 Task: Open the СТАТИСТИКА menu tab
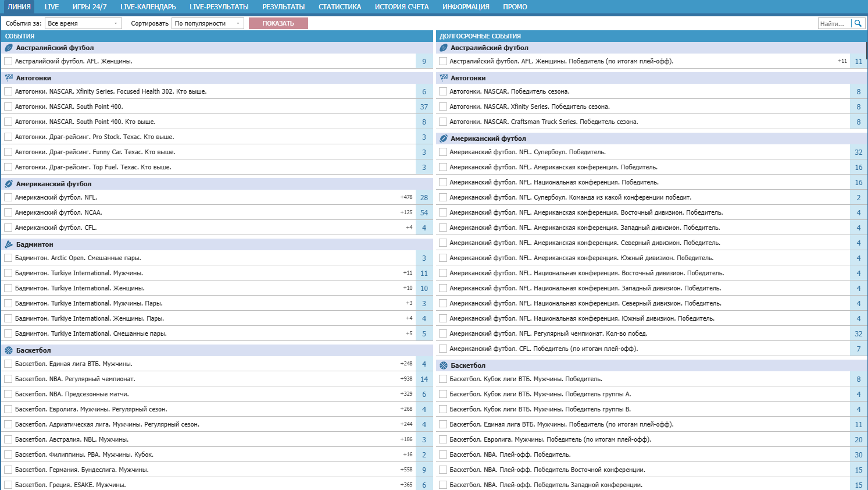[340, 7]
